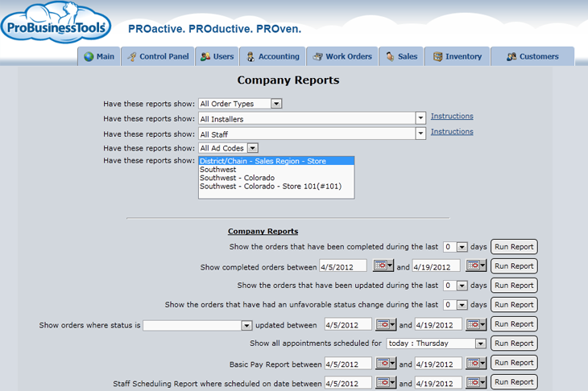Open calendar picker for Staff Scheduling end date
Viewport: 588px width, 391px height.
(477, 383)
